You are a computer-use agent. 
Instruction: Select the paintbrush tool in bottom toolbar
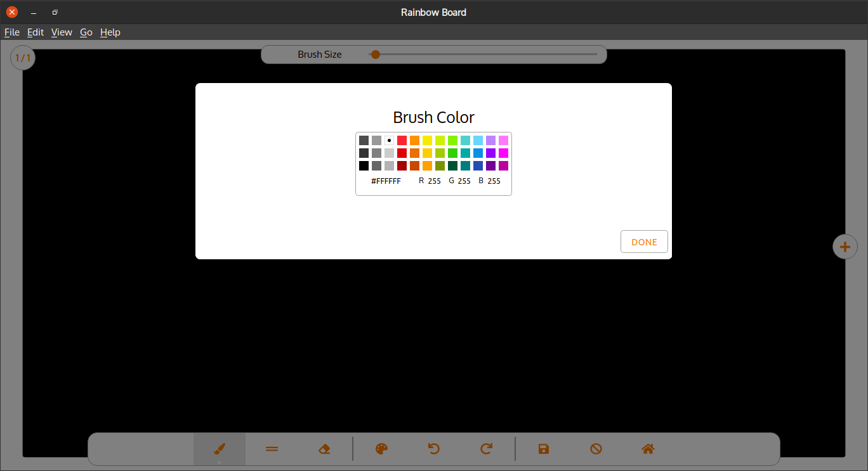click(220, 449)
